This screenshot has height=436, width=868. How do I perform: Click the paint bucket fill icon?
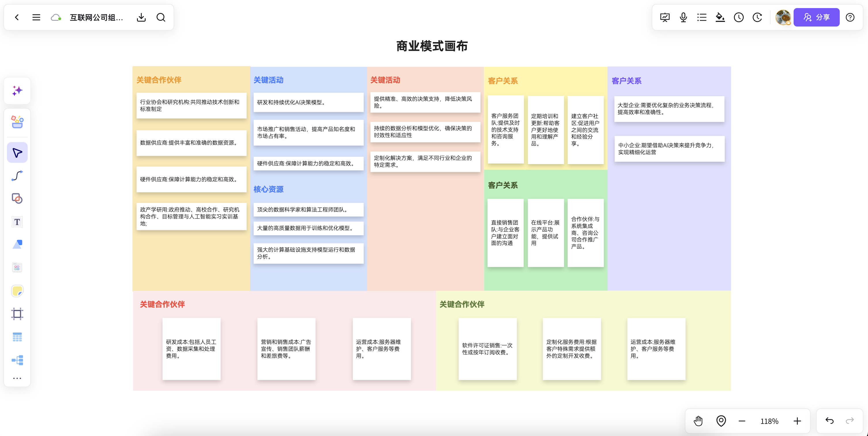coord(720,17)
